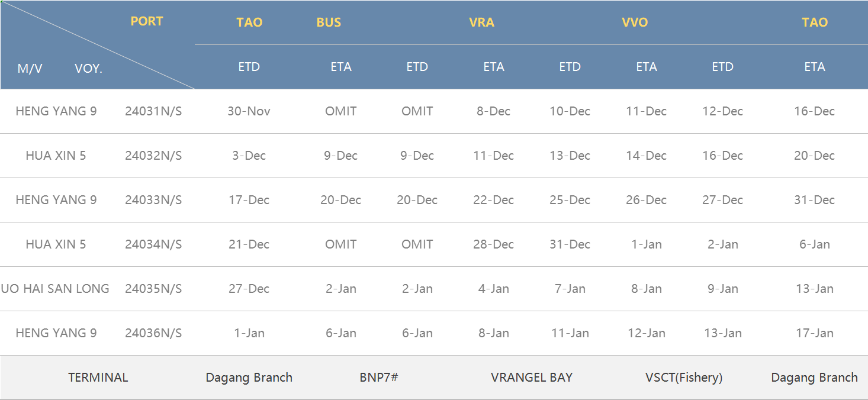Click the first OMIT cell for HENG YANG 9
Image resolution: width=868 pixels, height=400 pixels.
[x=341, y=111]
